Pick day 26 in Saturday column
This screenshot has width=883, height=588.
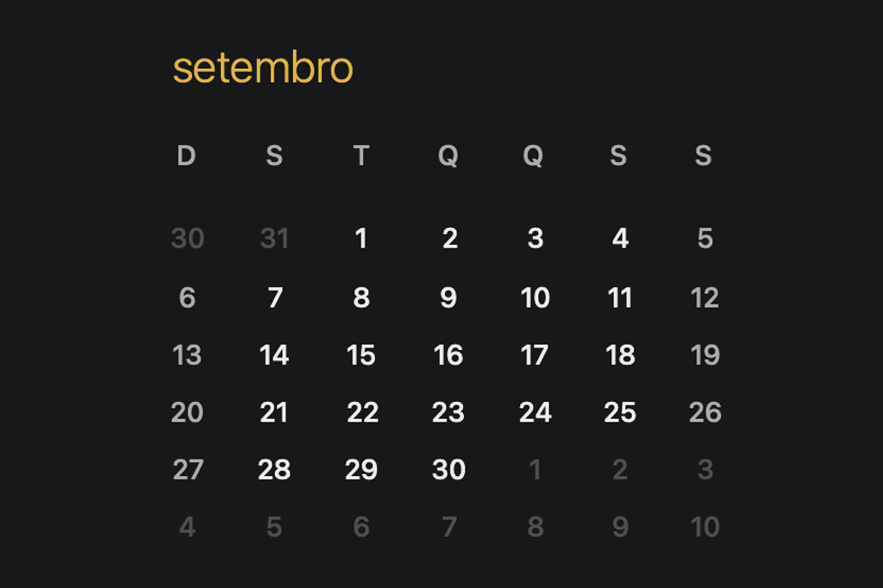(705, 413)
